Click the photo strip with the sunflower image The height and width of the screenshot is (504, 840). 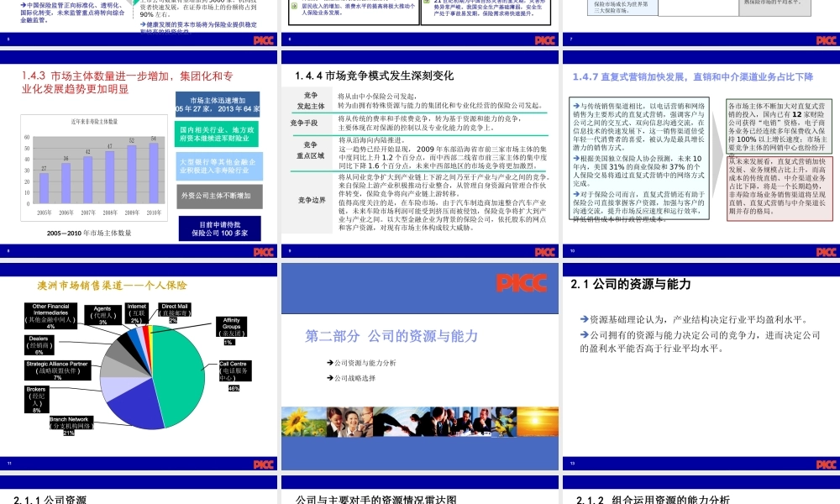pos(420,421)
